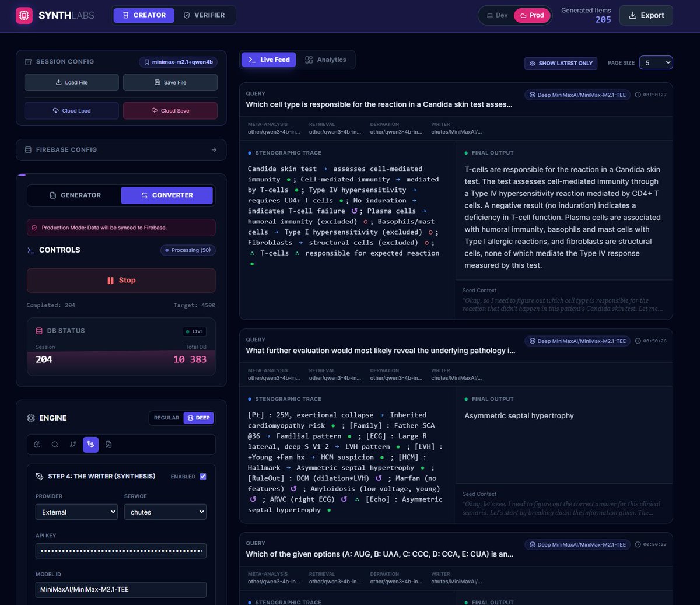Open the meta-analysis brain step icon
The height and width of the screenshot is (605, 700).
(37, 445)
